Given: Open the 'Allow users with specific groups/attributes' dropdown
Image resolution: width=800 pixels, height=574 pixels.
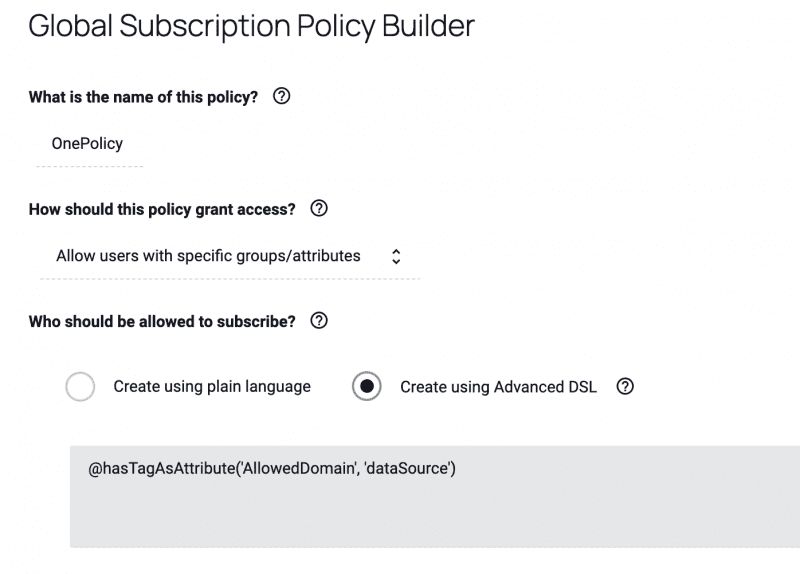Looking at the screenshot, I should 230,256.
